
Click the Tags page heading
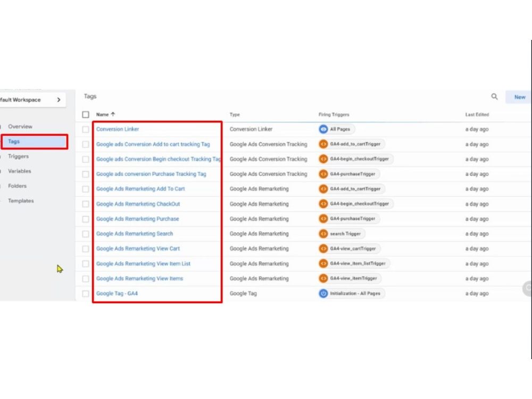[90, 96]
